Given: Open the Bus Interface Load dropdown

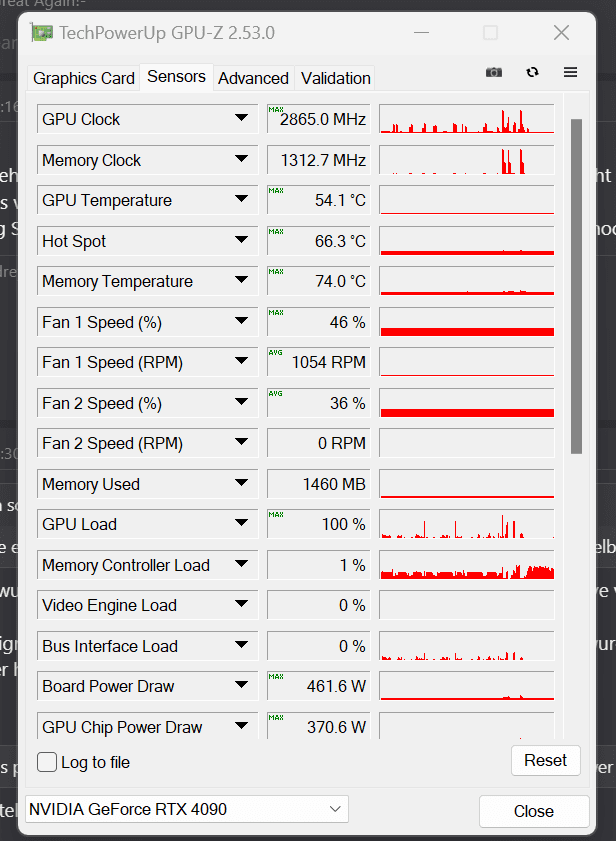Looking at the screenshot, I should [x=241, y=645].
